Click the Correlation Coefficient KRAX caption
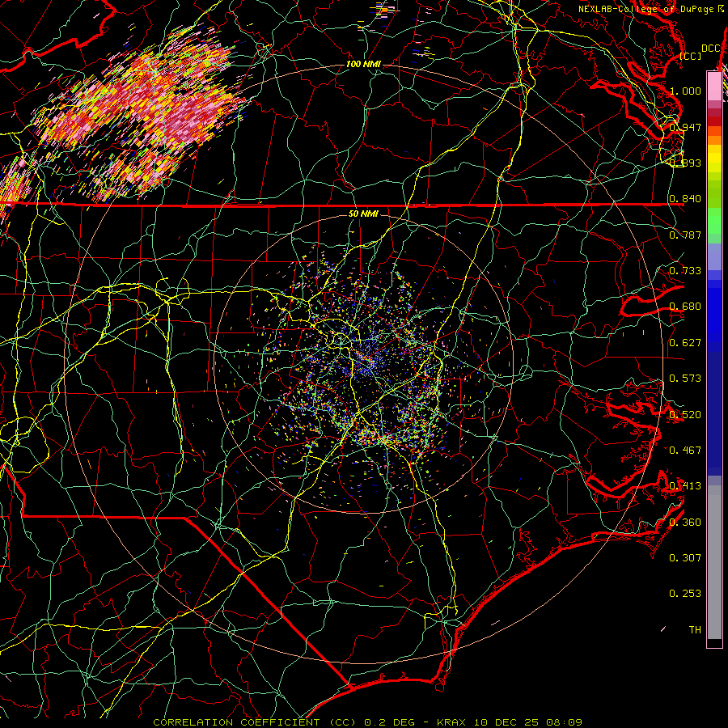The width and height of the screenshot is (728, 728). 368,722
